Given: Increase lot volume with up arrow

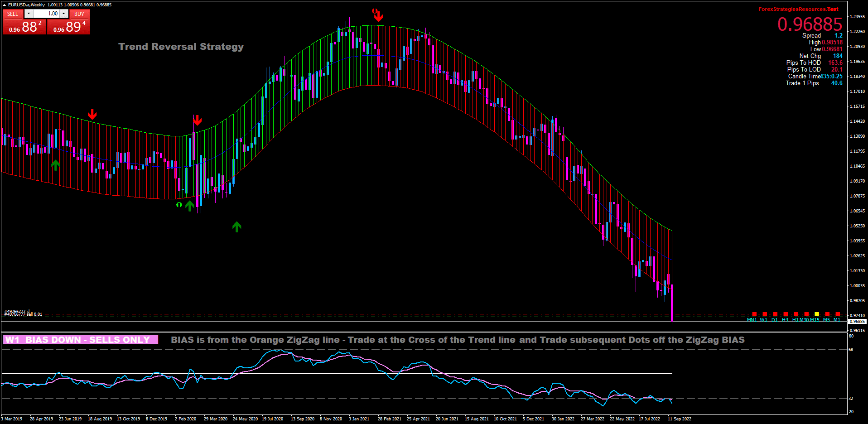Looking at the screenshot, I should (x=64, y=14).
